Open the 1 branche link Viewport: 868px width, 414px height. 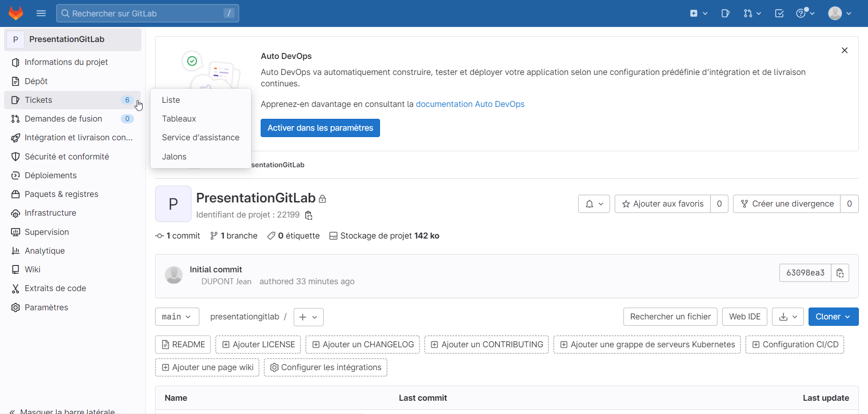[234, 236]
